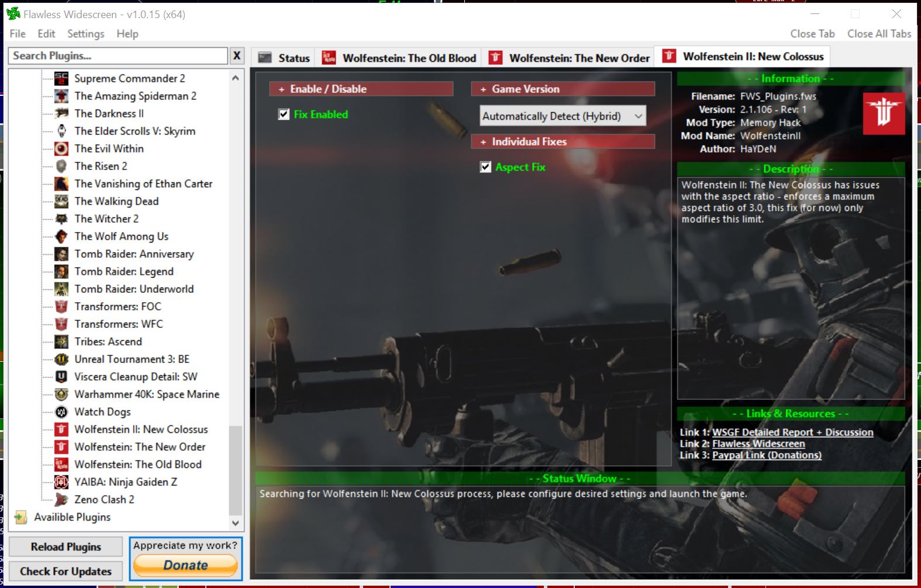Collapse the Enable / Disable section
This screenshot has height=588, width=921.
tap(361, 89)
